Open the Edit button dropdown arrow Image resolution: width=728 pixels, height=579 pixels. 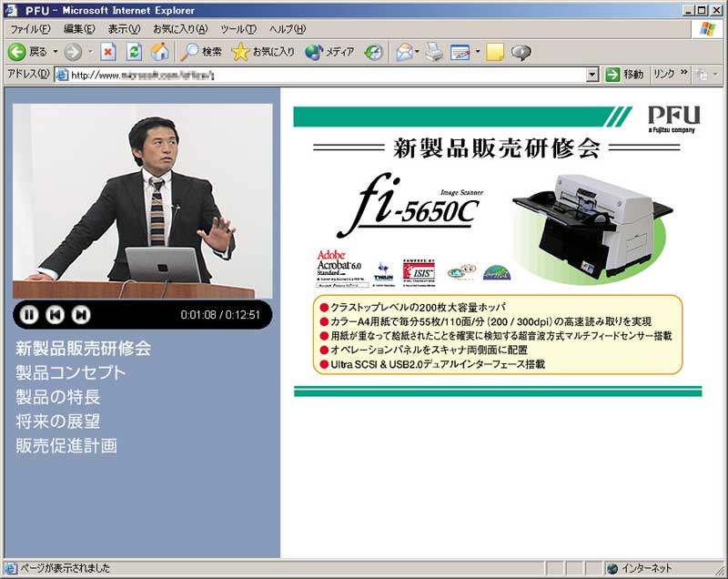[477, 52]
